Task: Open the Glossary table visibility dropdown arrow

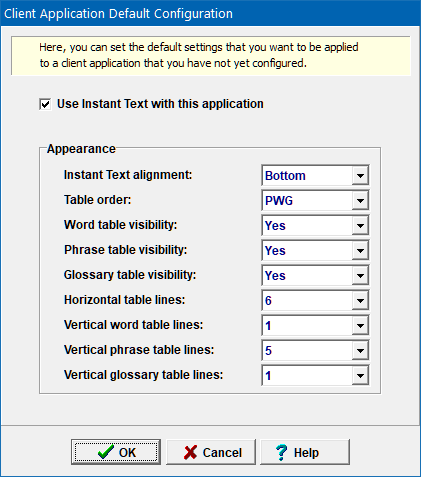Action: point(360,275)
